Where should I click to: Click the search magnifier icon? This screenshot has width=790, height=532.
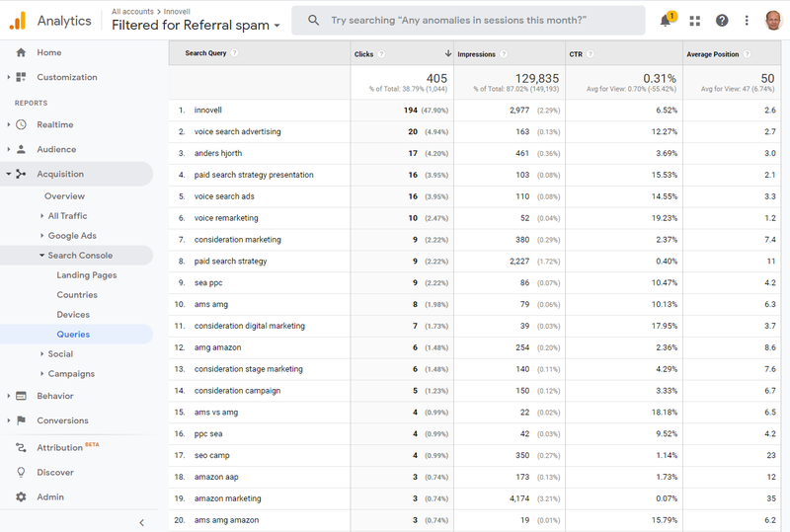point(313,20)
